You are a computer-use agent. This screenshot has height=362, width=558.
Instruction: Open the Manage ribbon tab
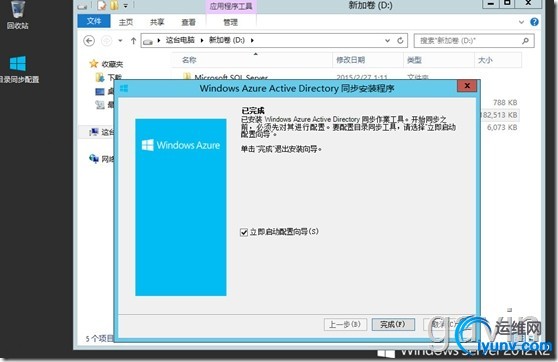(231, 22)
